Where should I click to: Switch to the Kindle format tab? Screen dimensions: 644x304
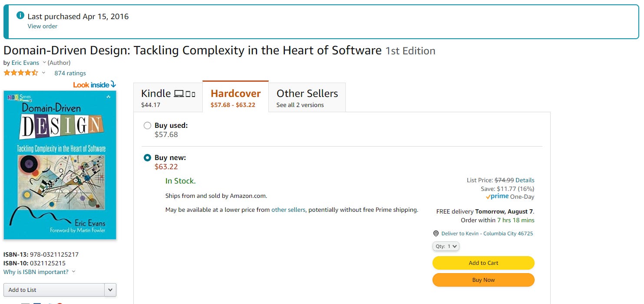pyautogui.click(x=168, y=97)
